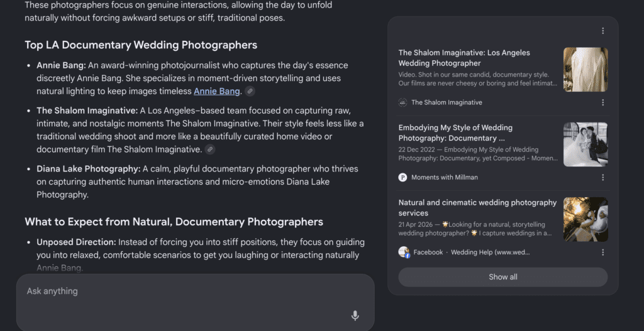Click the black-and-white couple thumbnail
The image size is (644, 331).
click(586, 144)
